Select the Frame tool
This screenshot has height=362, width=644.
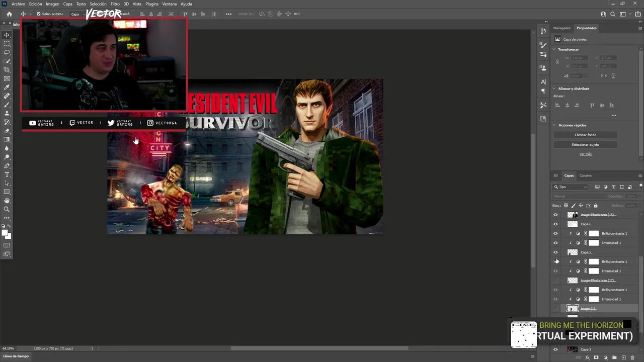coord(7,78)
